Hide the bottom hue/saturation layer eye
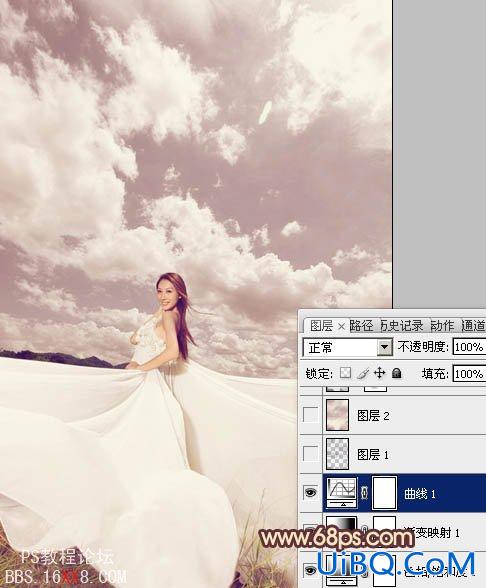The height and width of the screenshot is (588, 486). 310,570
